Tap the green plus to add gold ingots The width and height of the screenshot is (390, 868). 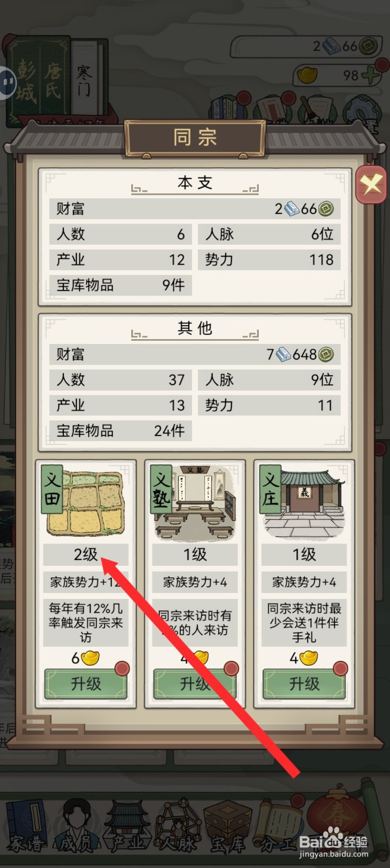[x=372, y=74]
